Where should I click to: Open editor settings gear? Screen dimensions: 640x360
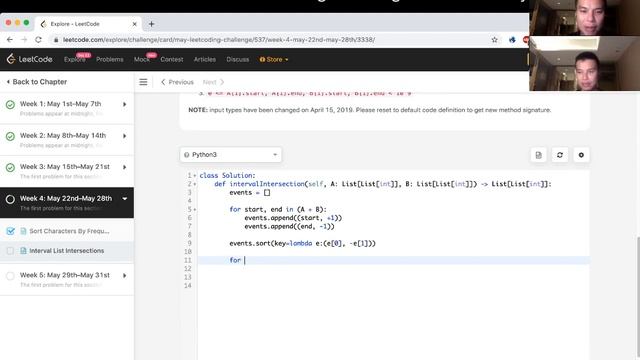581,155
